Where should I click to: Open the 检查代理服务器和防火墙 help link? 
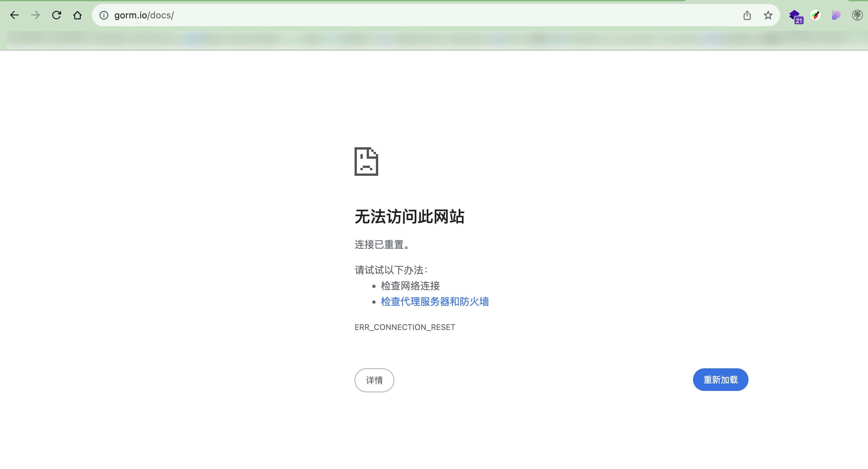435,302
